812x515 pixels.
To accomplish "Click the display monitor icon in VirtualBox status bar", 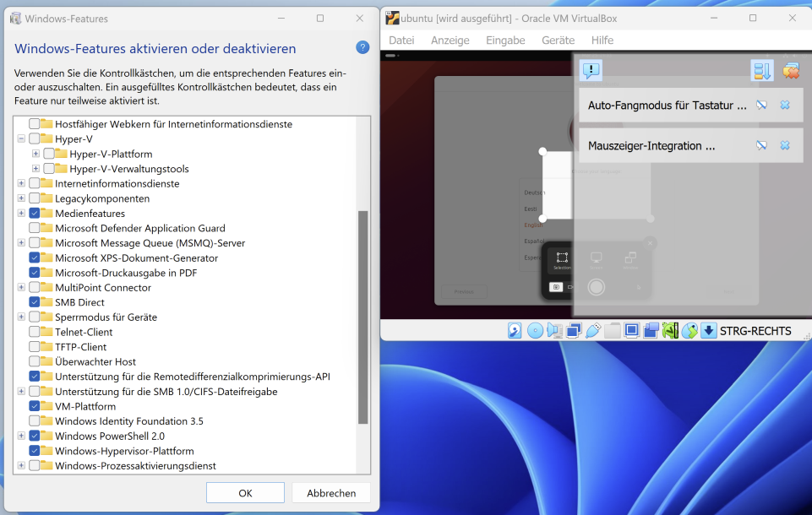I will click(x=631, y=331).
